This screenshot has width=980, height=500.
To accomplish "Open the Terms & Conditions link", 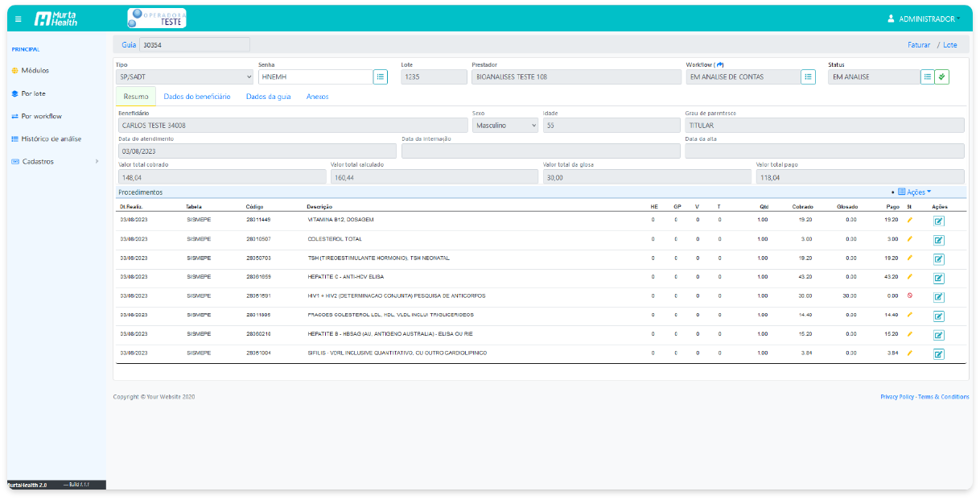I will (x=944, y=397).
